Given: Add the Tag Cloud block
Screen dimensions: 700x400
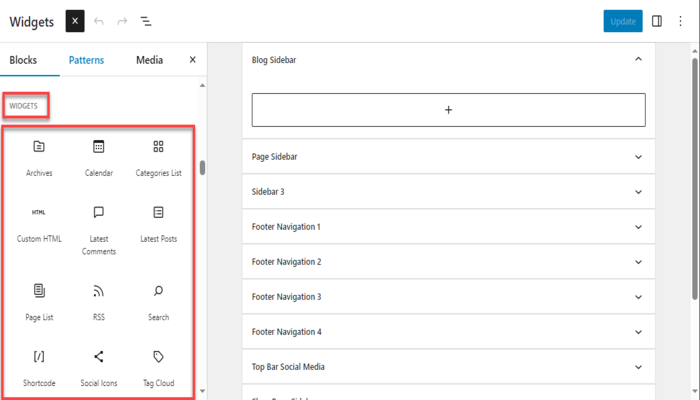Looking at the screenshot, I should point(158,366).
